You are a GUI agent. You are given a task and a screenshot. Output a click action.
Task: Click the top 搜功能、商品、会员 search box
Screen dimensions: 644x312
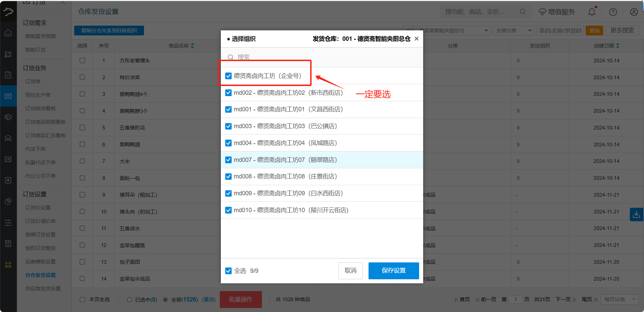[486, 12]
